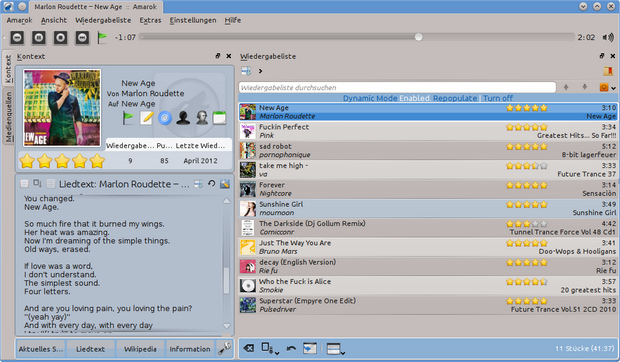Select Superstar (Empyre One Edit) track
This screenshot has height=362, width=620.
(x=428, y=305)
